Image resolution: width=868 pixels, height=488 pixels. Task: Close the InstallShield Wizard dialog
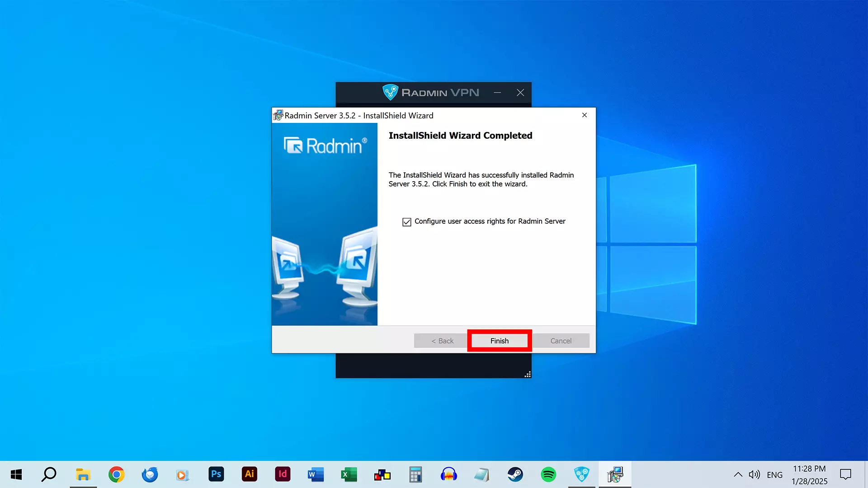[585, 115]
